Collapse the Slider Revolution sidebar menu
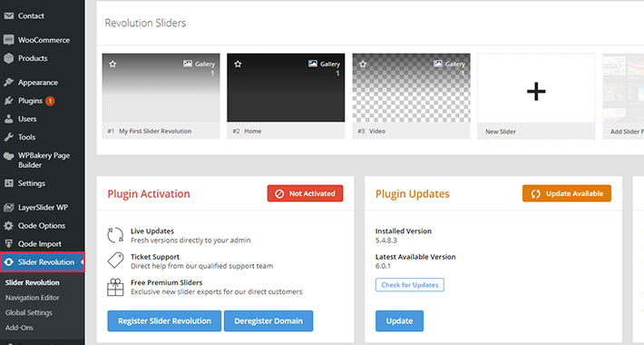This screenshot has height=345, width=644. point(43,262)
